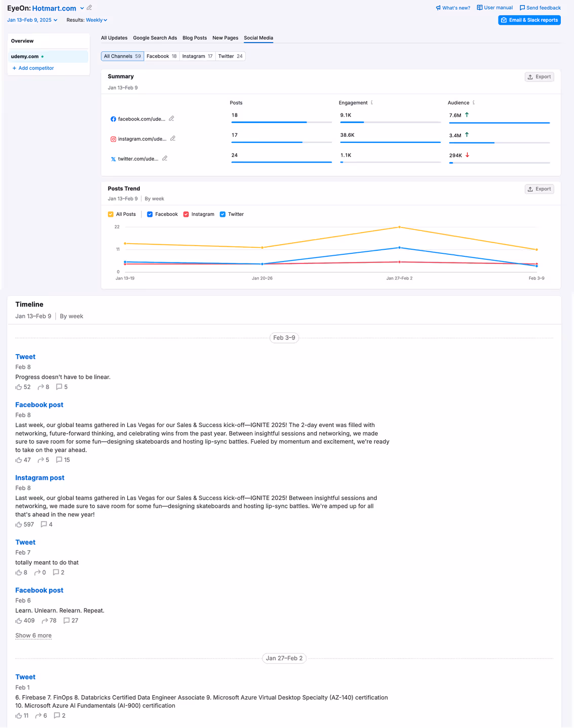Click the All Posts peak point at Jan 27–Feb 2
Viewport: 574px width, 728px height.
point(400,227)
